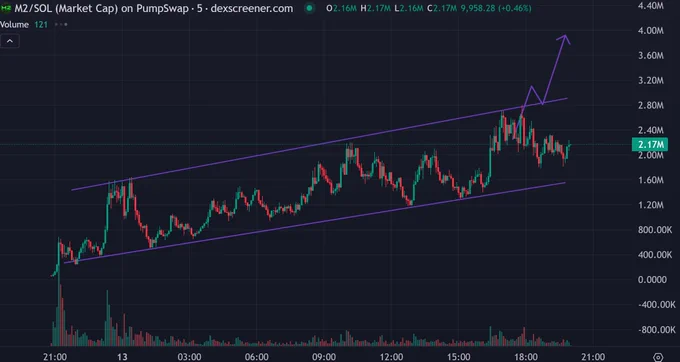Select the Volume indicator label

coord(14,25)
